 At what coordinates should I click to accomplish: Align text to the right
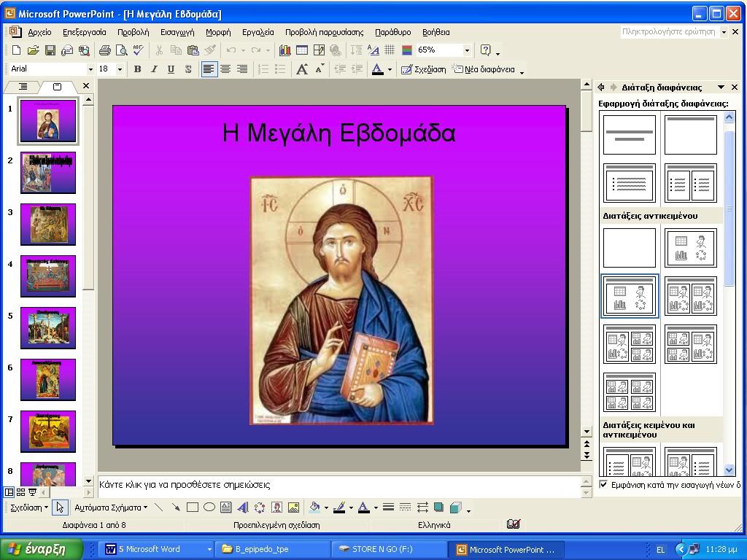coord(242,69)
